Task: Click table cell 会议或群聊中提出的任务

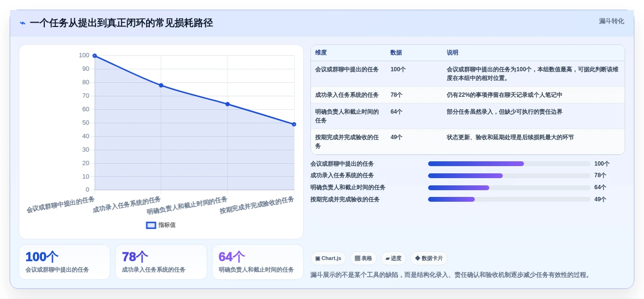Action: 347,69
